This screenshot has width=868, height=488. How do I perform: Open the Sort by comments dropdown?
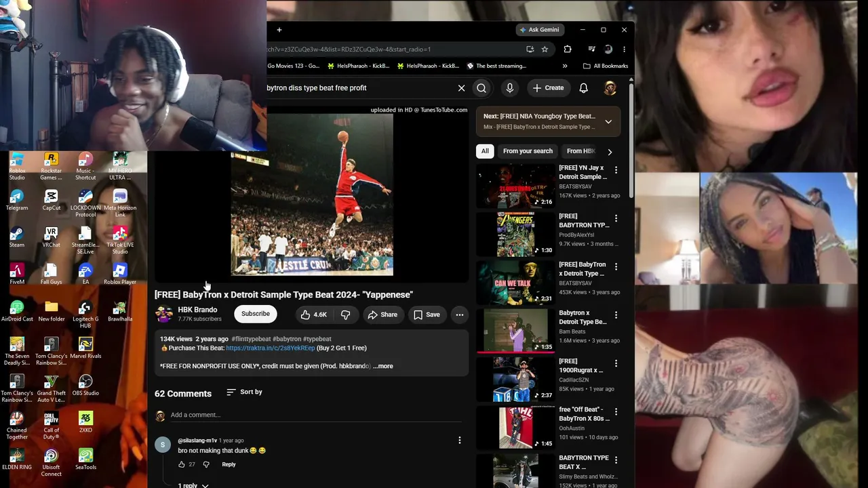coord(244,392)
